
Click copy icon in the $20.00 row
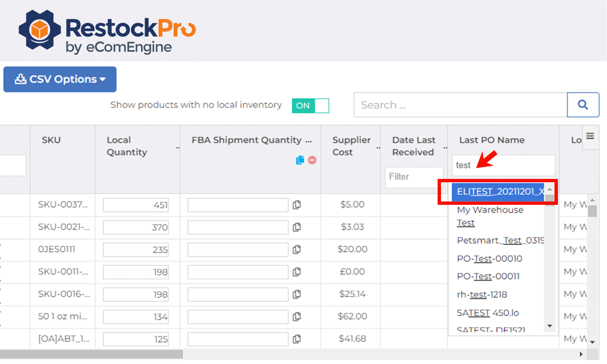297,249
